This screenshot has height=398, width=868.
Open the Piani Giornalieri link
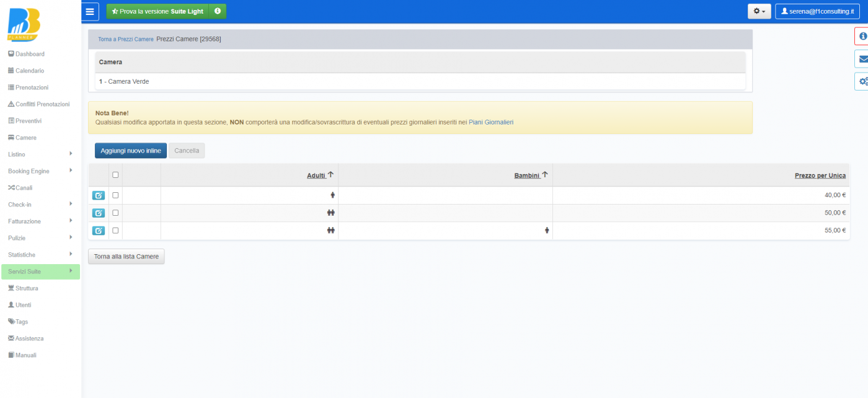(x=491, y=122)
